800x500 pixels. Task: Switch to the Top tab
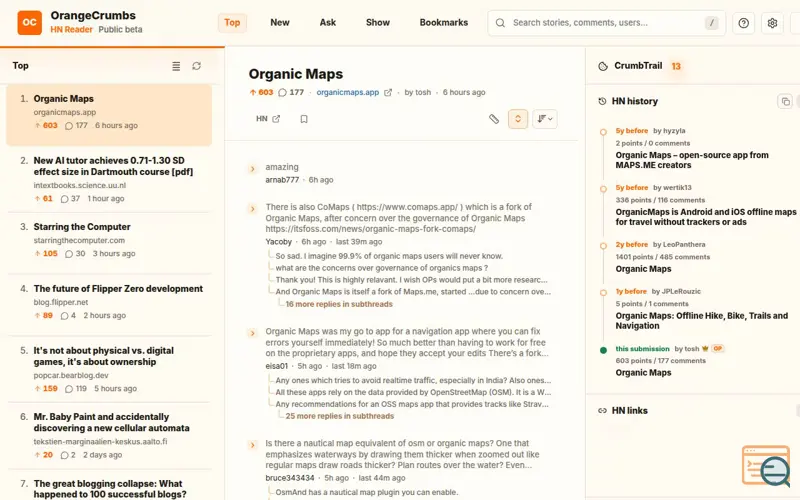(232, 22)
